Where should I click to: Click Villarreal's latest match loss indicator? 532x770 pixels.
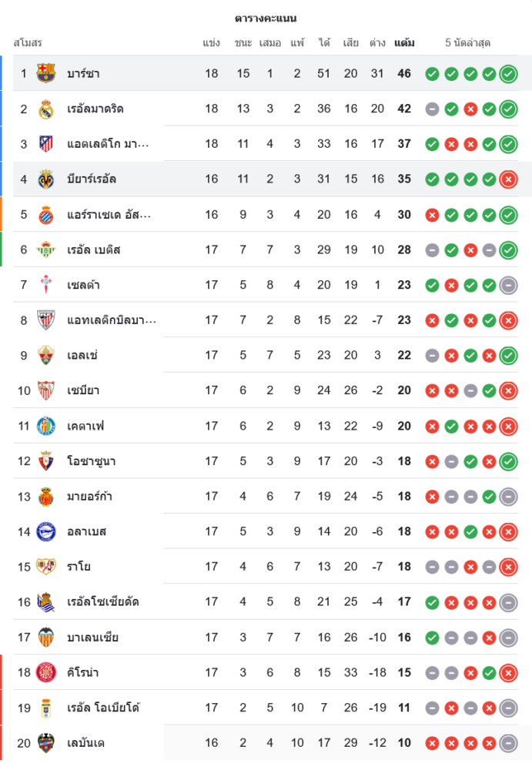(x=508, y=179)
